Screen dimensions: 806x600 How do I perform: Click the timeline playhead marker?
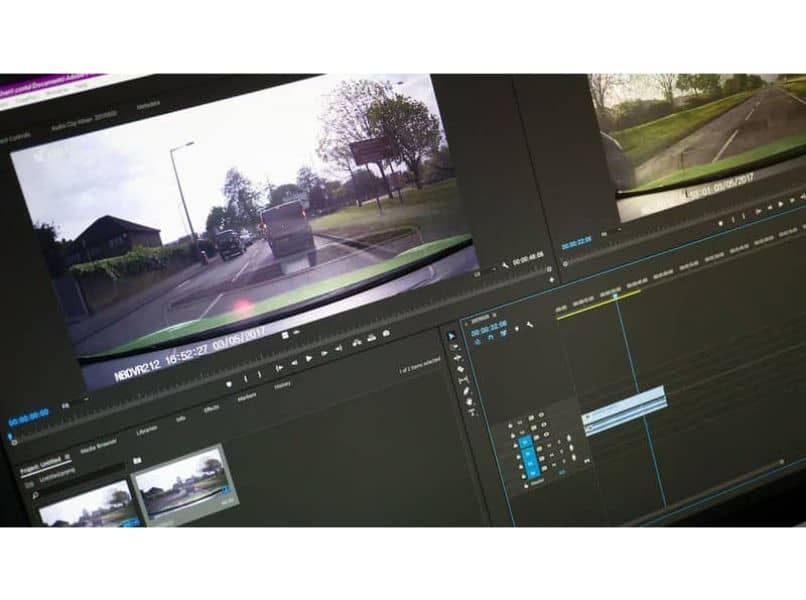(615, 296)
